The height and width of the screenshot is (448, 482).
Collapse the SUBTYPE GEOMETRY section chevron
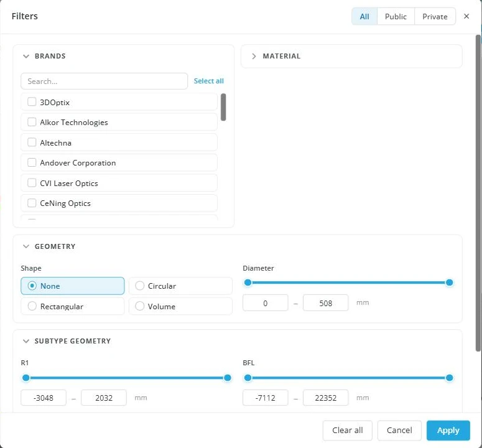[26, 342]
